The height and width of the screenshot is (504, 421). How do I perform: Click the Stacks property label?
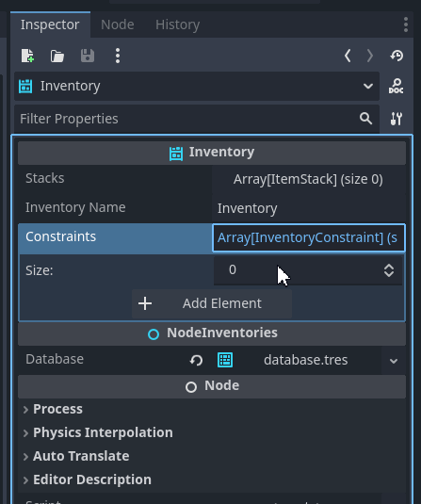click(45, 178)
